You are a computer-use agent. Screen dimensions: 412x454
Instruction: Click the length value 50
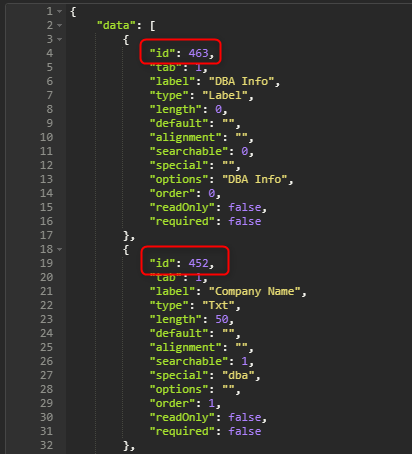pyautogui.click(x=222, y=319)
